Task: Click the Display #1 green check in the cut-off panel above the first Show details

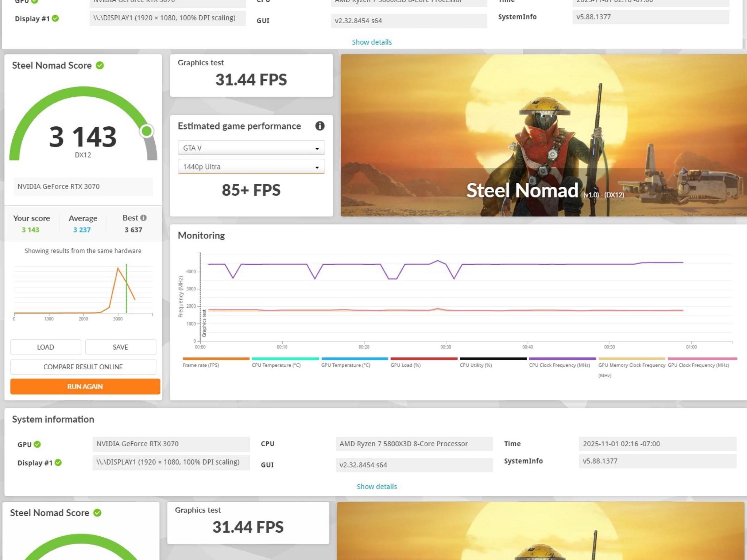Action: coord(55,18)
